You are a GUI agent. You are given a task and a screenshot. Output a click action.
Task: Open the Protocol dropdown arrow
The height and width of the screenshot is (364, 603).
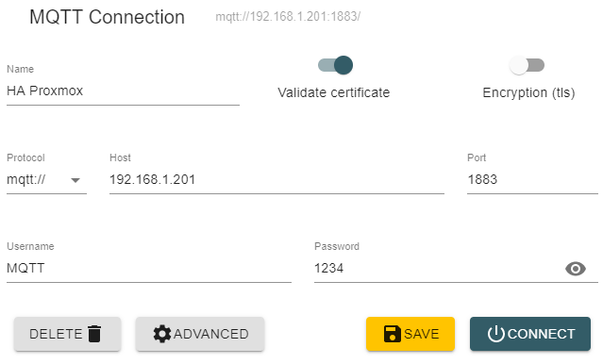[75, 180]
